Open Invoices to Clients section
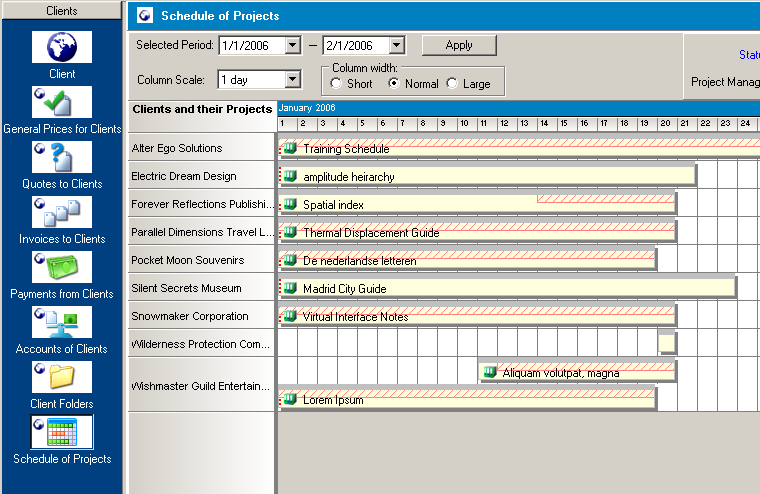This screenshot has width=760, height=494. point(62,212)
